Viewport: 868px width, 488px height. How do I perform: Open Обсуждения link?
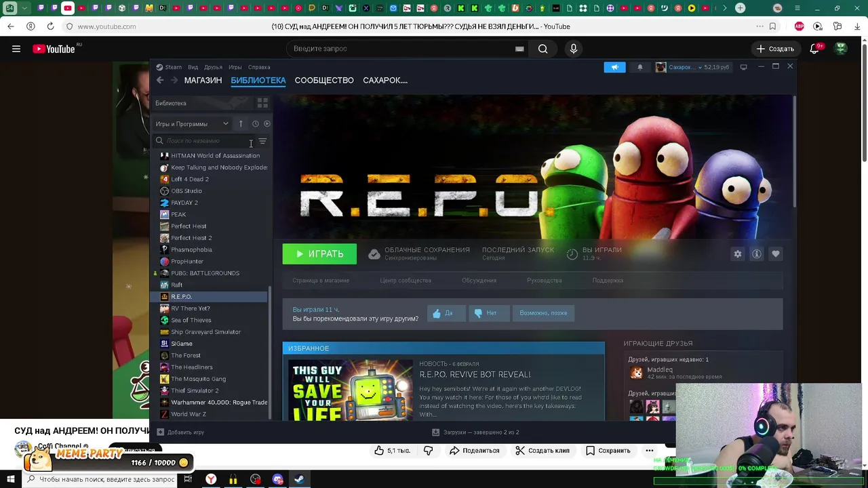(479, 281)
